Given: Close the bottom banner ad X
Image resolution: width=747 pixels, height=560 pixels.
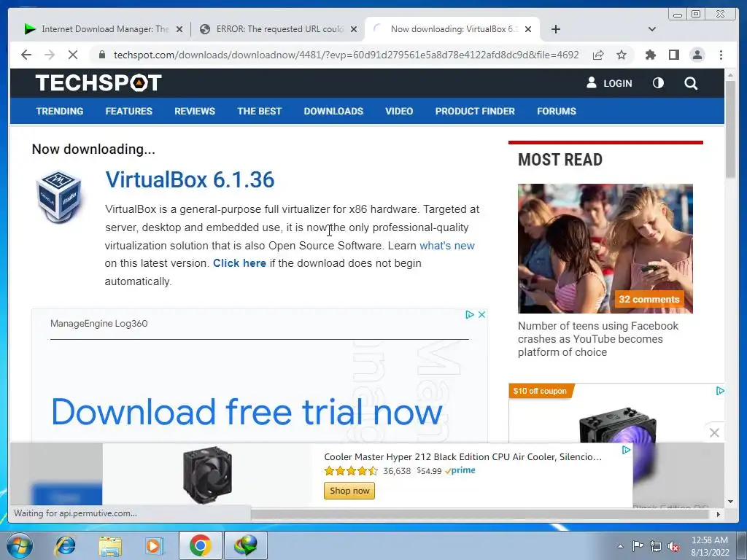Looking at the screenshot, I should [x=714, y=432].
